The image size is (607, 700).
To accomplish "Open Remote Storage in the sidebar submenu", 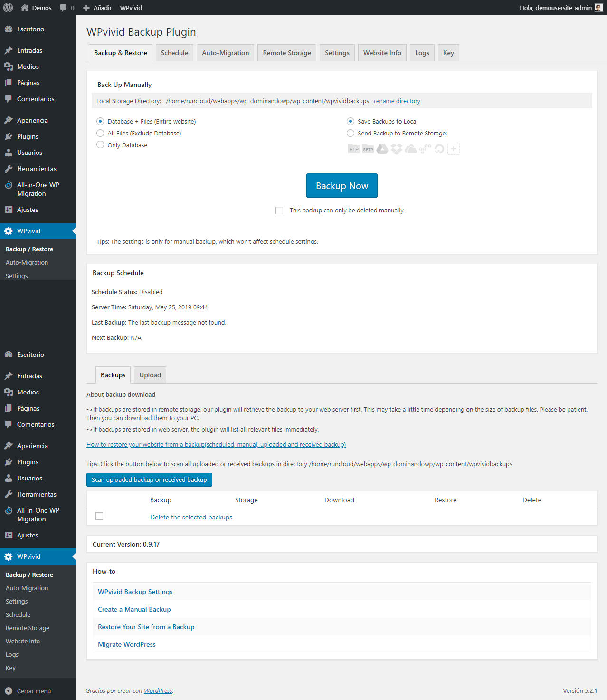I will pos(28,628).
